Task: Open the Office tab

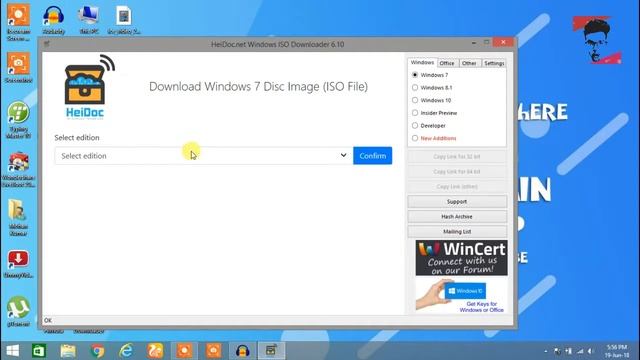Action: coord(447,63)
